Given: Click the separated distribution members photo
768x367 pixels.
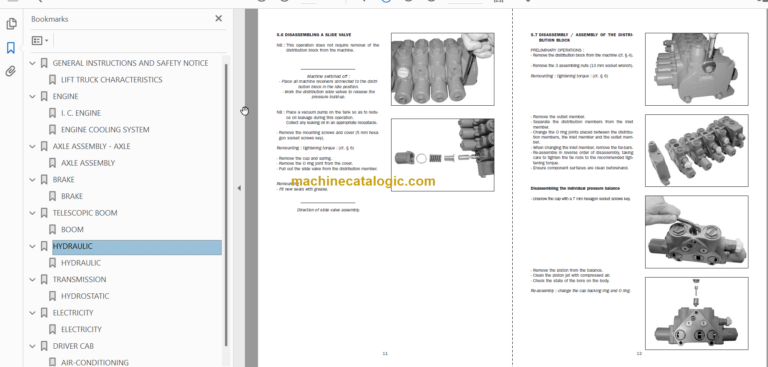Looking at the screenshot, I should [696, 150].
